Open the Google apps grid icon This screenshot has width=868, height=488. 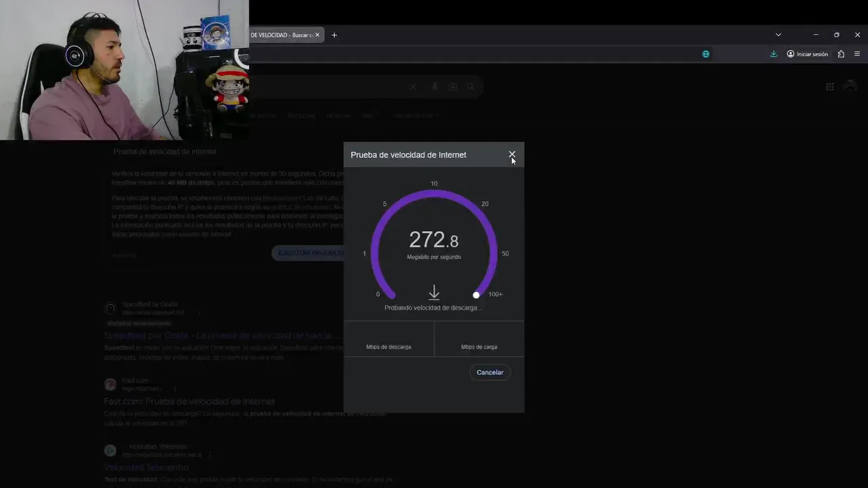(x=830, y=87)
